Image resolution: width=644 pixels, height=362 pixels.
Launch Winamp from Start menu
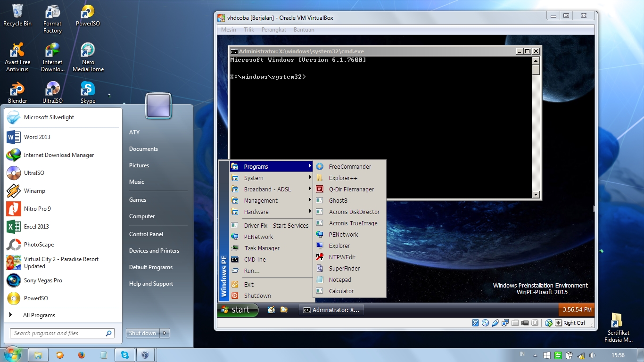click(63, 191)
